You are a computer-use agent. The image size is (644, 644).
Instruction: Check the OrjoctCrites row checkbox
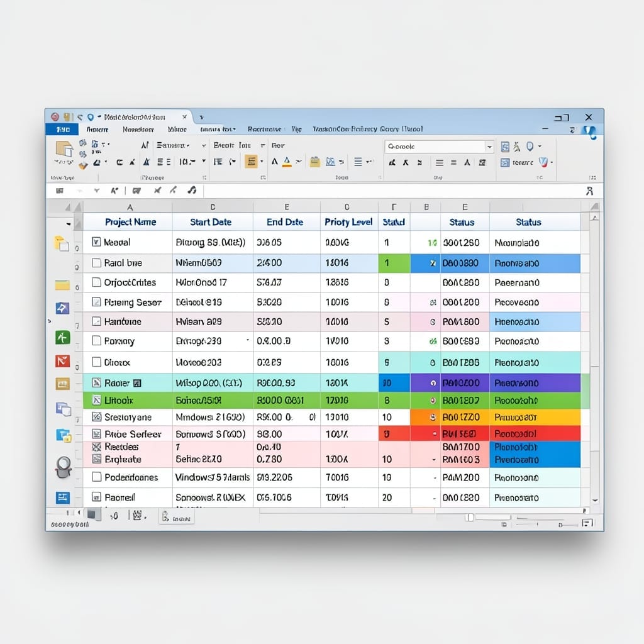pyautogui.click(x=96, y=282)
